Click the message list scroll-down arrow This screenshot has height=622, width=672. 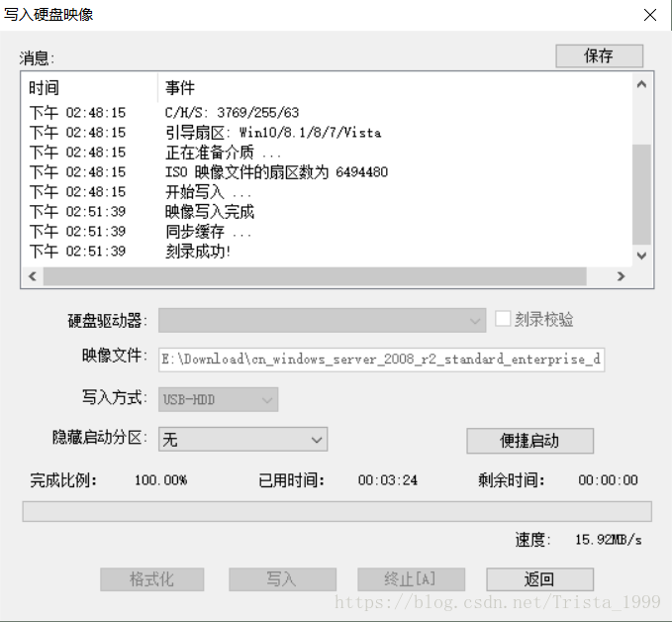point(641,256)
